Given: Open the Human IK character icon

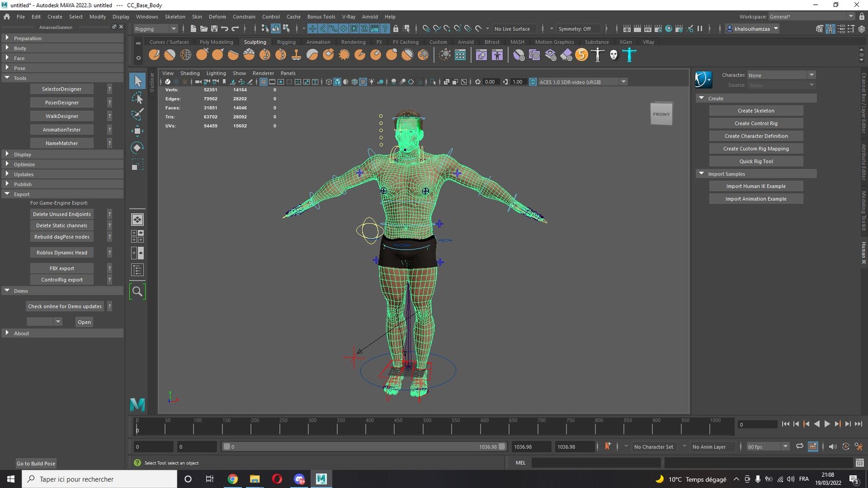Looking at the screenshot, I should [703, 80].
